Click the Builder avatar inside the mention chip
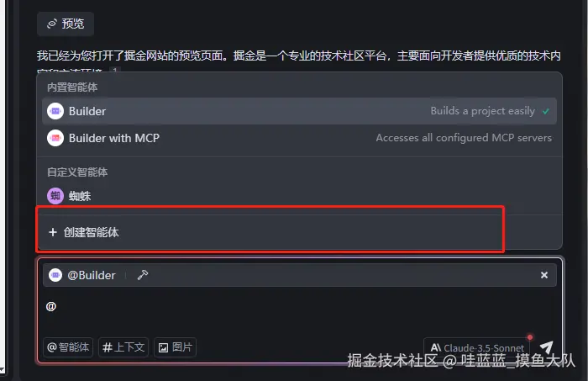 pyautogui.click(x=55, y=275)
